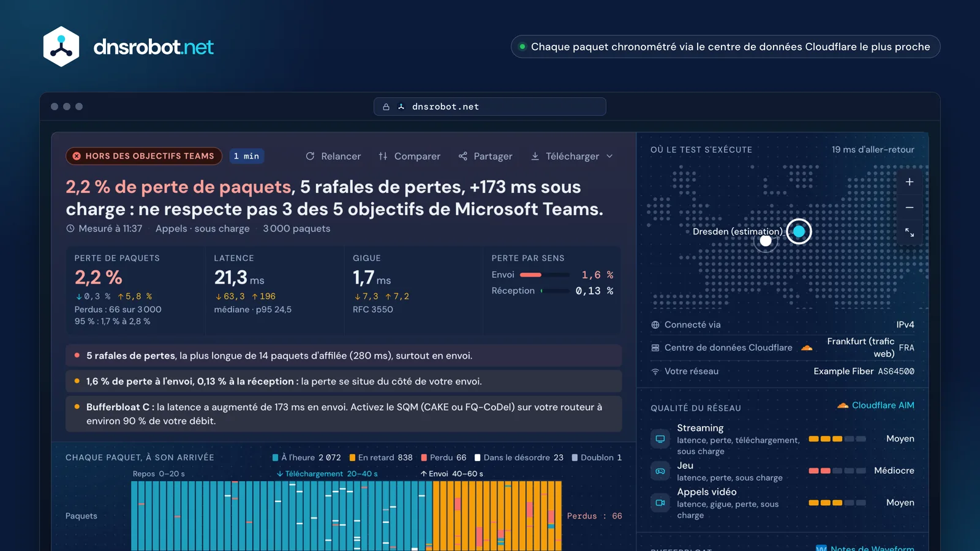Toggle the Doublon legend swatch
Screen dimensions: 980x551
point(575,457)
